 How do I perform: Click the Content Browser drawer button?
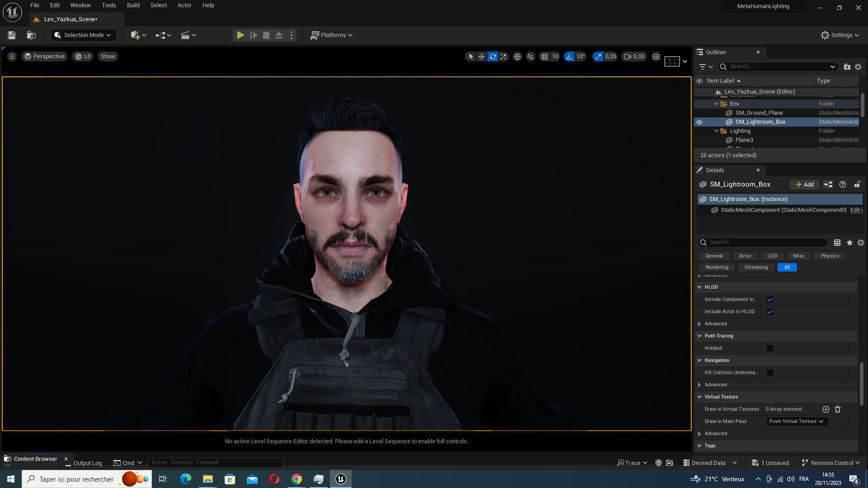coord(31,459)
